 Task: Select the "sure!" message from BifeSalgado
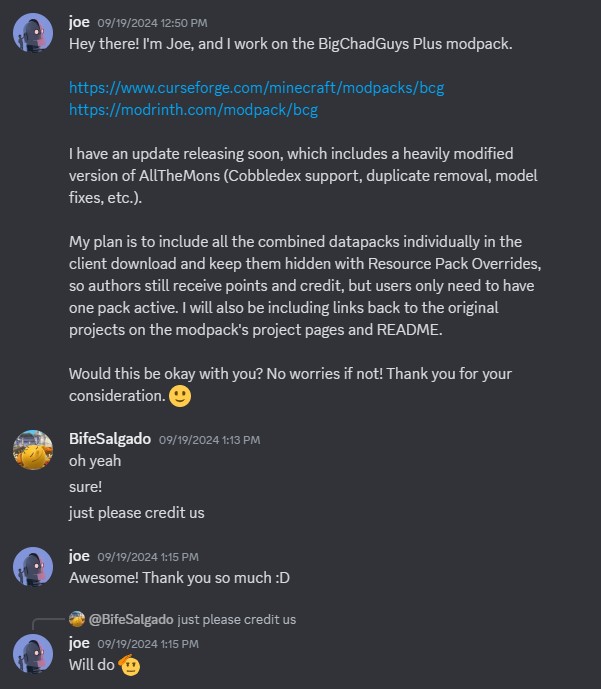86,487
